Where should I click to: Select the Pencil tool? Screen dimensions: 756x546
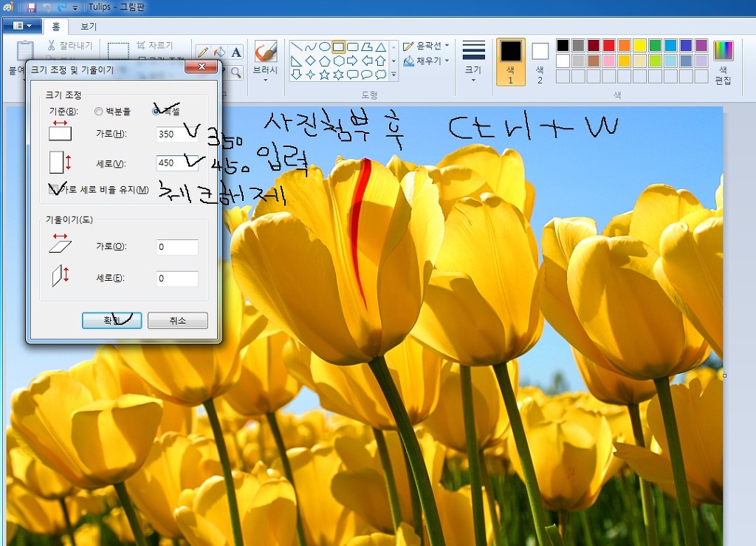tap(202, 52)
